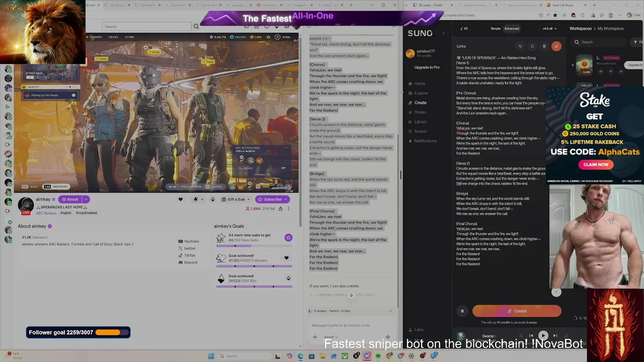Click Twitch search magnifier button
This screenshot has width=644, height=362.
(196, 27)
